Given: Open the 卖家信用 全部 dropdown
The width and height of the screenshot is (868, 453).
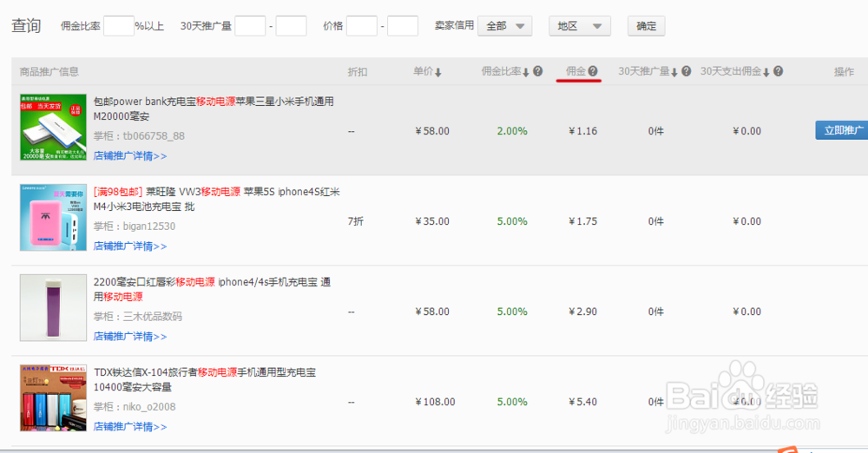Looking at the screenshot, I should pos(505,26).
